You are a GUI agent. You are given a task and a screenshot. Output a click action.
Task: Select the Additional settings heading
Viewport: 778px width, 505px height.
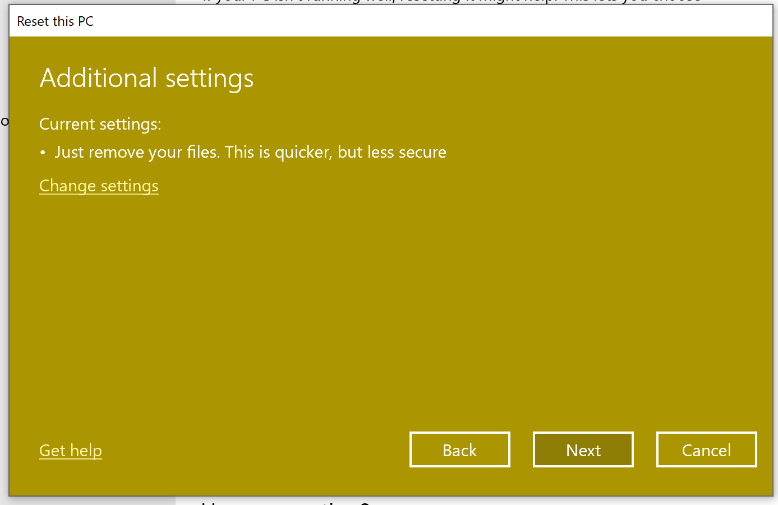coord(146,78)
